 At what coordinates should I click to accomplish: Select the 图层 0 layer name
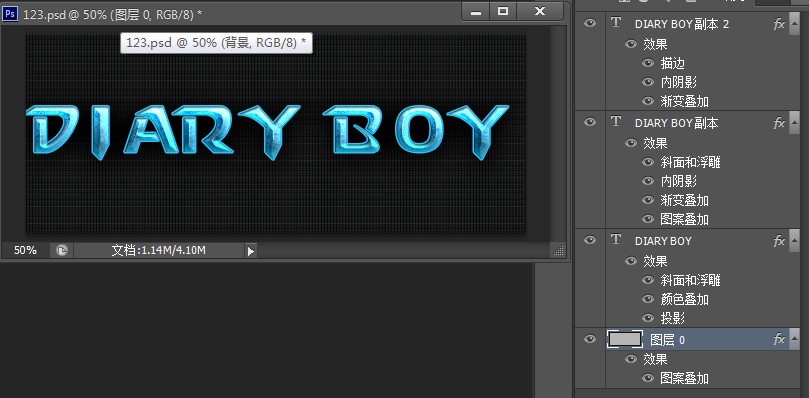pos(667,340)
